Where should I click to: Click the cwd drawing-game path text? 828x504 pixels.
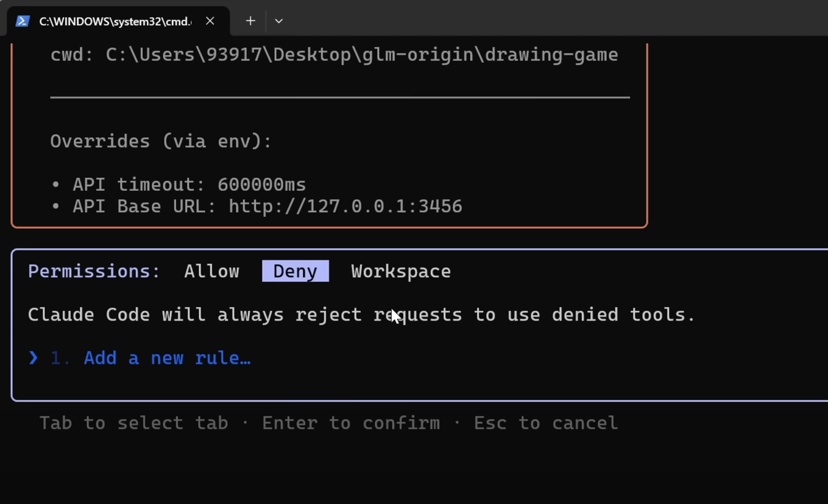point(362,55)
